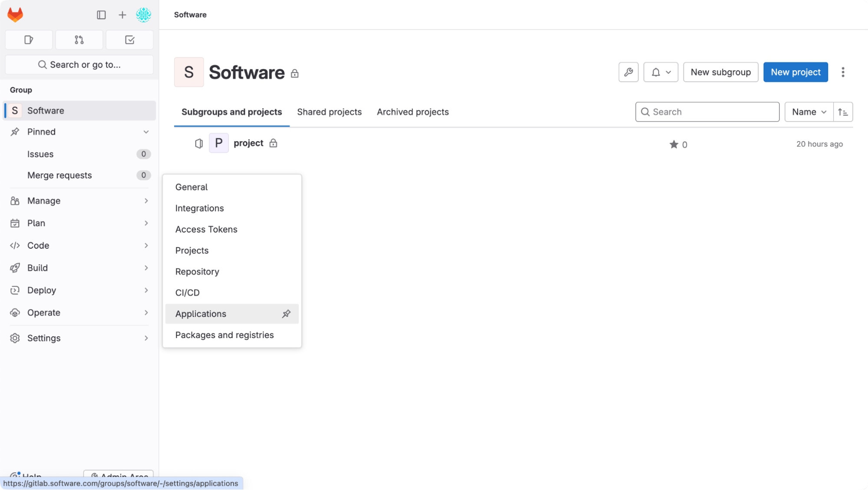Click the GitLab fox logo
Viewport: 868px width, 490px height.
15,14
